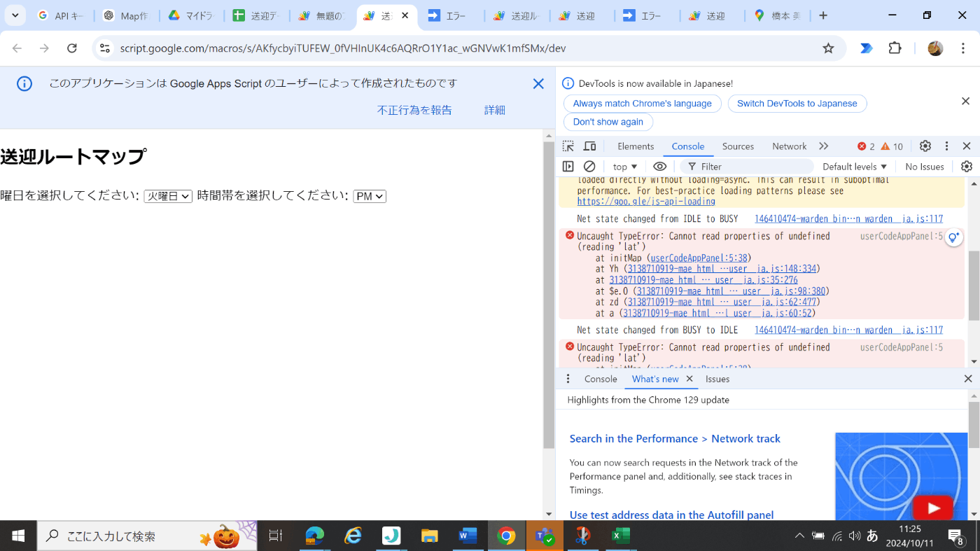Click the warning count badge showing 10
The height and width of the screenshot is (551, 980).
(x=892, y=146)
